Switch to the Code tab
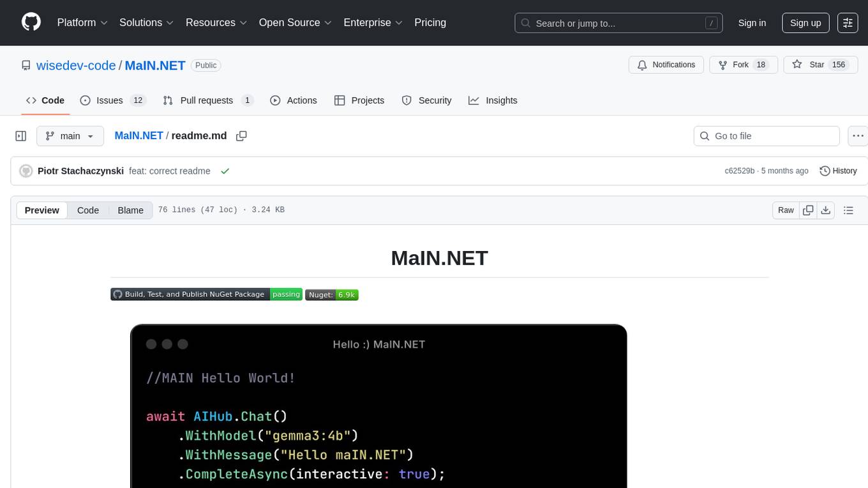The height and width of the screenshot is (488, 868). click(x=45, y=100)
